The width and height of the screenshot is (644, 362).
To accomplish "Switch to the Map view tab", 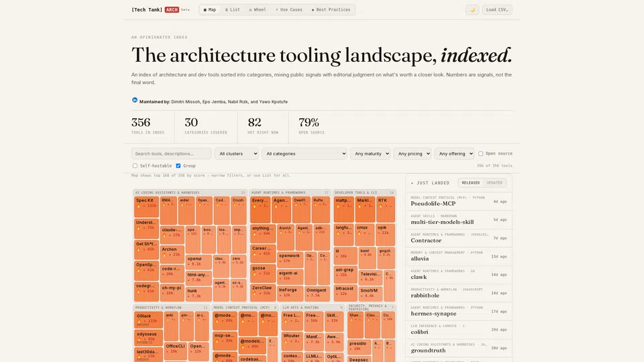I will [210, 9].
